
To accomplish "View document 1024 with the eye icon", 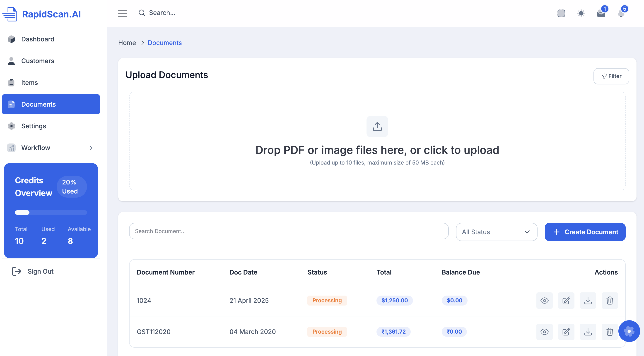I will pyautogui.click(x=544, y=300).
